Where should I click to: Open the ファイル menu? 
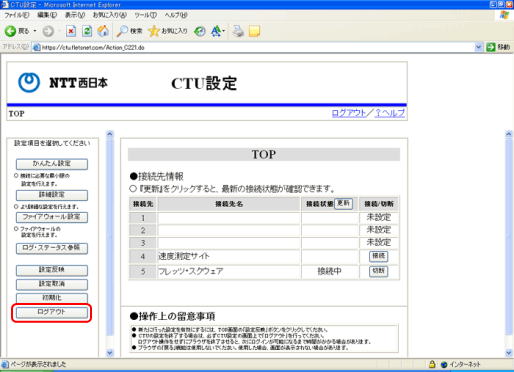click(x=17, y=15)
